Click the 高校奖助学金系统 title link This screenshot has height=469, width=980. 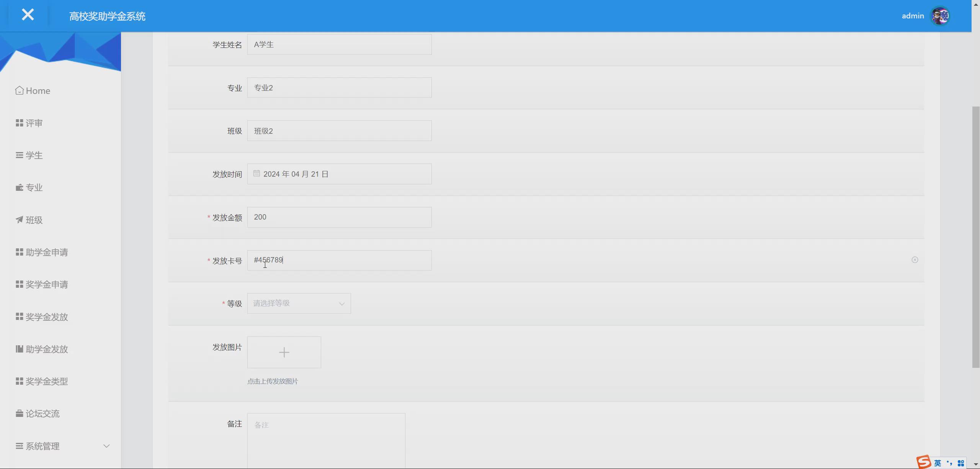tap(107, 16)
